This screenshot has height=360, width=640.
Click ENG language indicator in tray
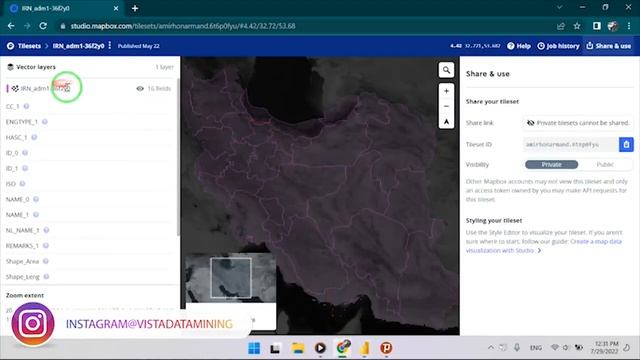point(536,348)
